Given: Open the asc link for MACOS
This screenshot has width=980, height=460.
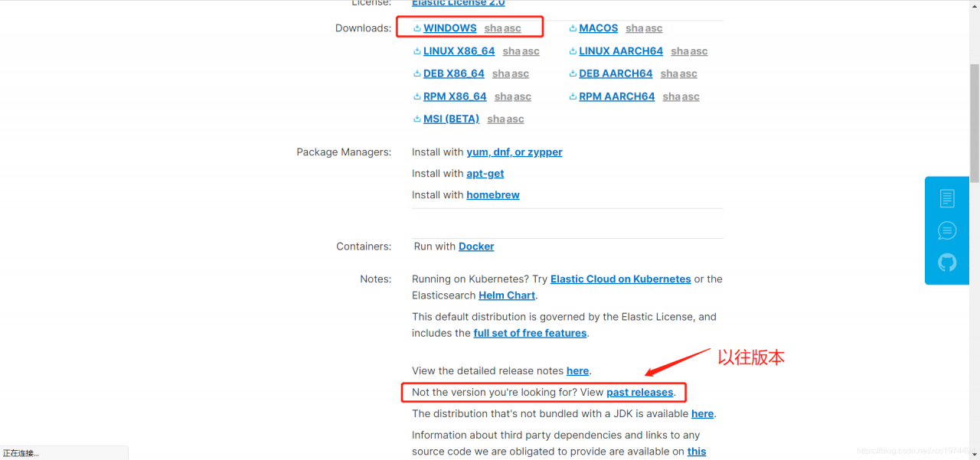Looking at the screenshot, I should 653,28.
